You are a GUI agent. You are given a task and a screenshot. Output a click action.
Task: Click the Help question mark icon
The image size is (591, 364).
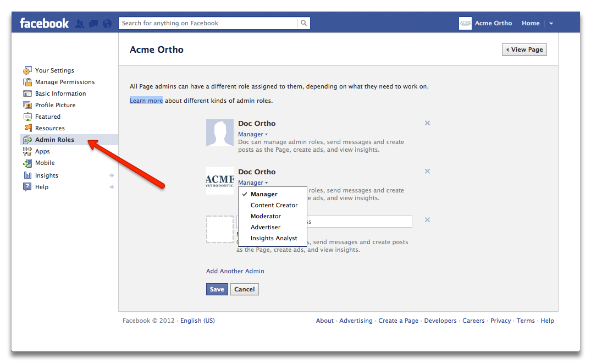27,187
